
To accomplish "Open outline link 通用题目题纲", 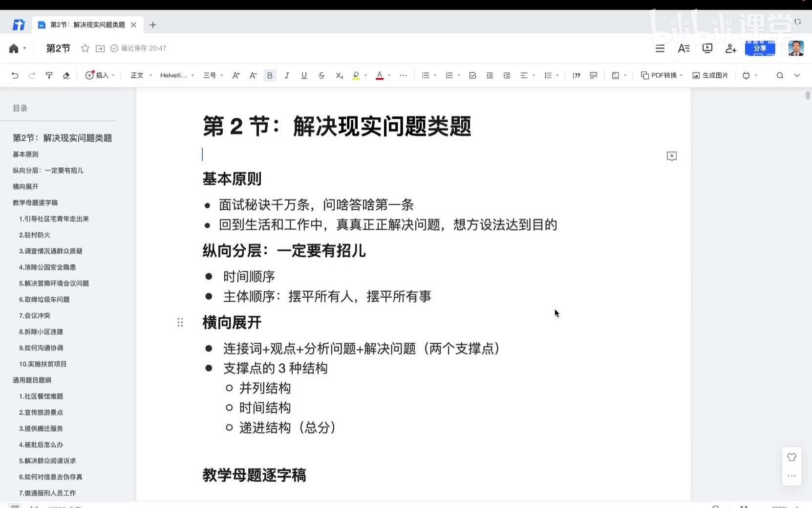I will [32, 380].
